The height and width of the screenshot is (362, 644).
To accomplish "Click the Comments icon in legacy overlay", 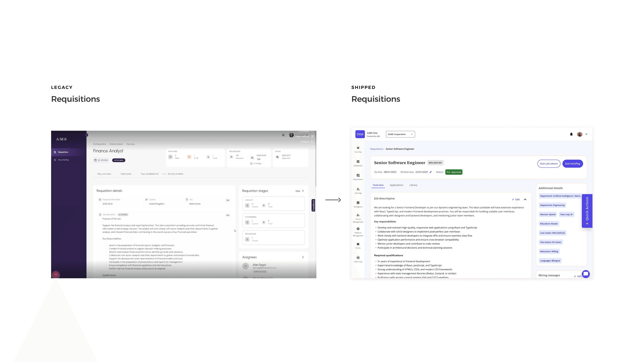I will (313, 131).
